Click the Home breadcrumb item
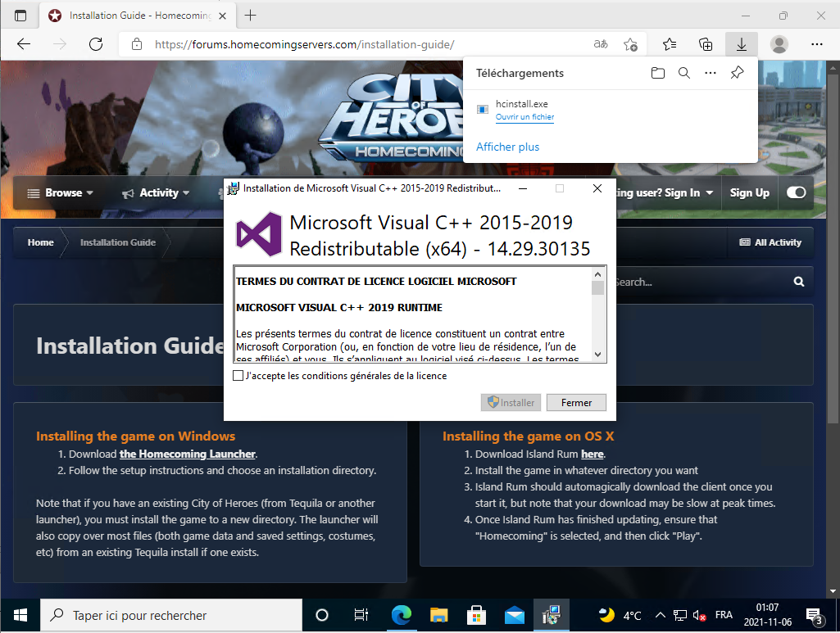This screenshot has width=840, height=633. click(x=40, y=242)
